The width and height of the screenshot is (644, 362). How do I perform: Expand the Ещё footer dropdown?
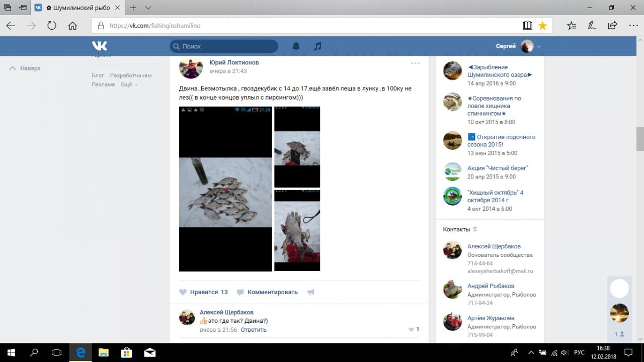[129, 84]
